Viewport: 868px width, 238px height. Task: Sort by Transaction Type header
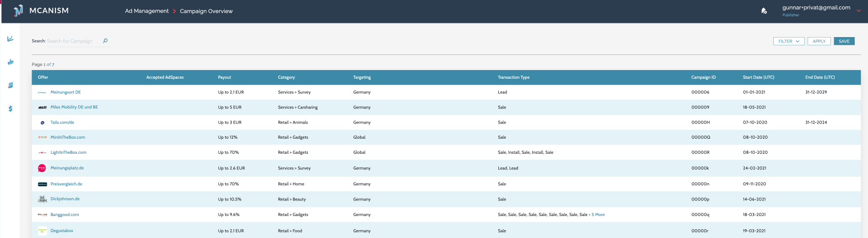[x=513, y=77]
